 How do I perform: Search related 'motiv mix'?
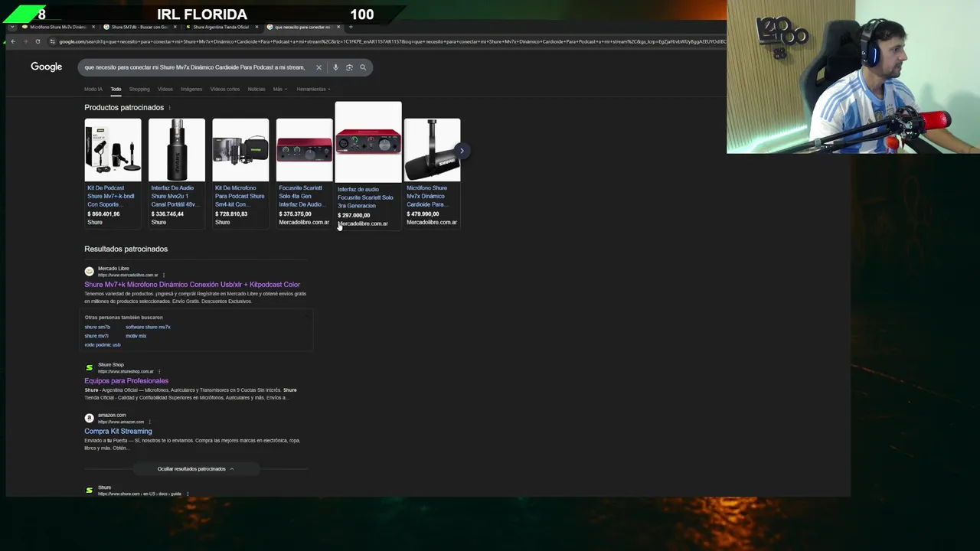[136, 336]
